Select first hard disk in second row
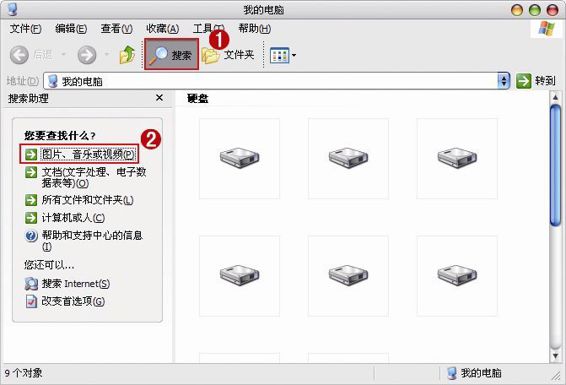Viewport: 566px width, 385px height. [x=239, y=276]
